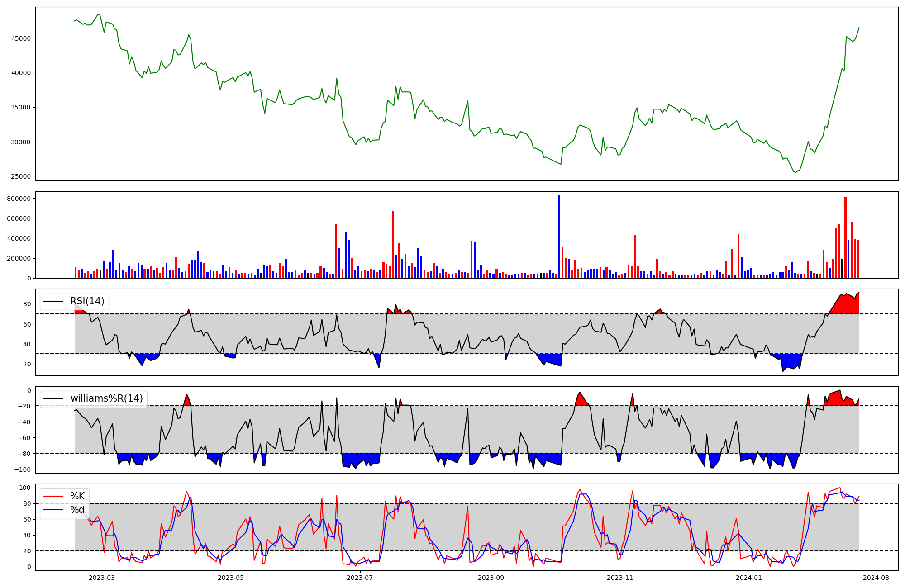Viewport: 905px width, 588px height.
Task: Click the 2024-01 x-axis date label
Action: (749, 578)
